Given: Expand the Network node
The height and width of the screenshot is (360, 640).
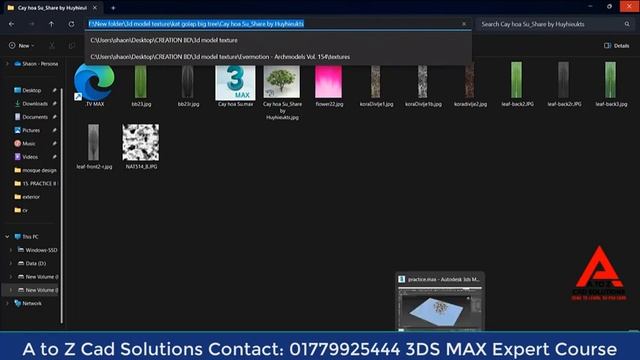Looking at the screenshot, I should pyautogui.click(x=7, y=303).
